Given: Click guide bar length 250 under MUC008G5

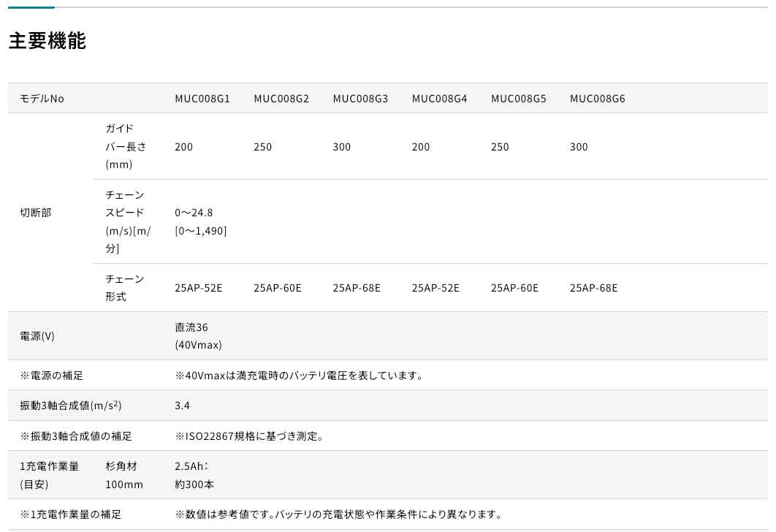Looking at the screenshot, I should (500, 147).
